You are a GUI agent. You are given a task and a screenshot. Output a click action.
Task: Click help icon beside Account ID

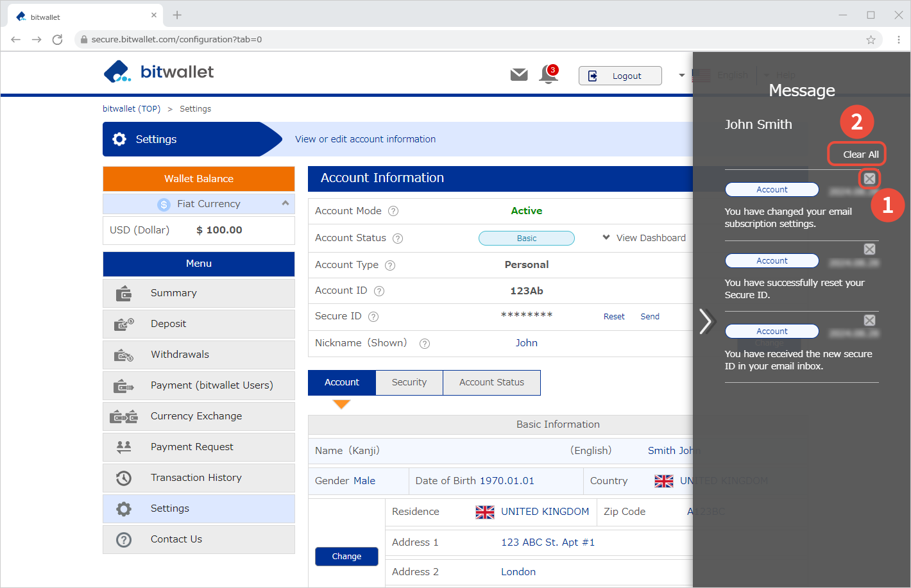click(379, 291)
